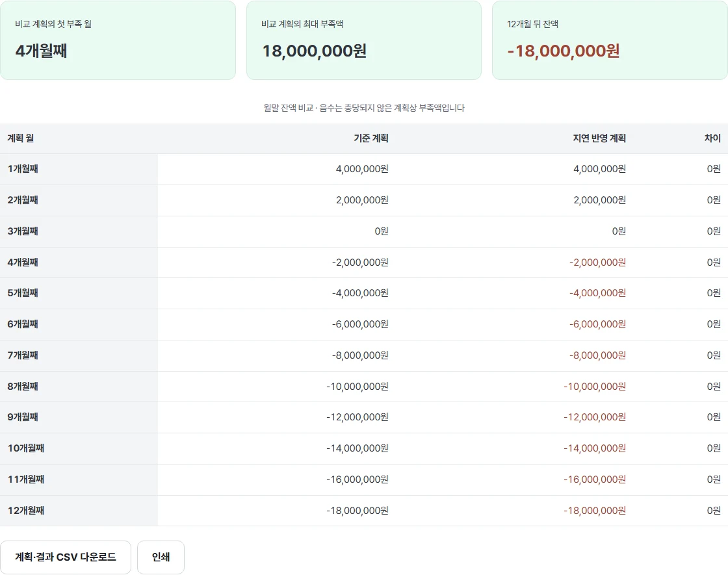Click the red -18,000,000원 cell in 12개월째 row
The width and height of the screenshot is (728, 575).
click(x=595, y=510)
